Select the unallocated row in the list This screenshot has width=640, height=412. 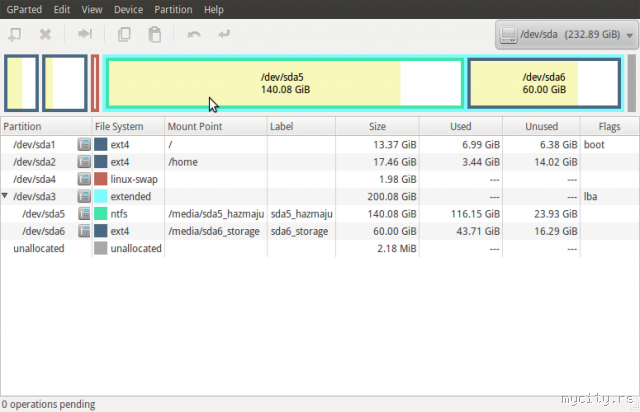click(320, 248)
